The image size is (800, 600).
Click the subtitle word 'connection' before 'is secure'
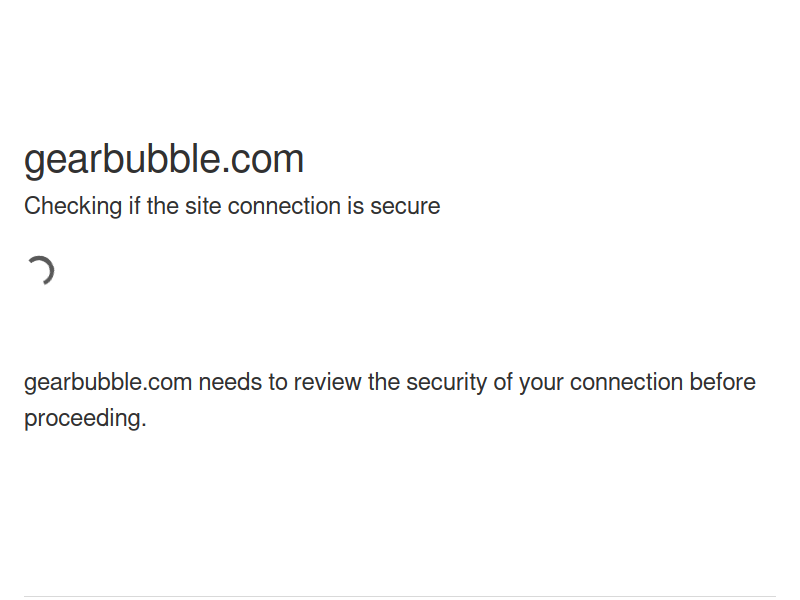[284, 207]
